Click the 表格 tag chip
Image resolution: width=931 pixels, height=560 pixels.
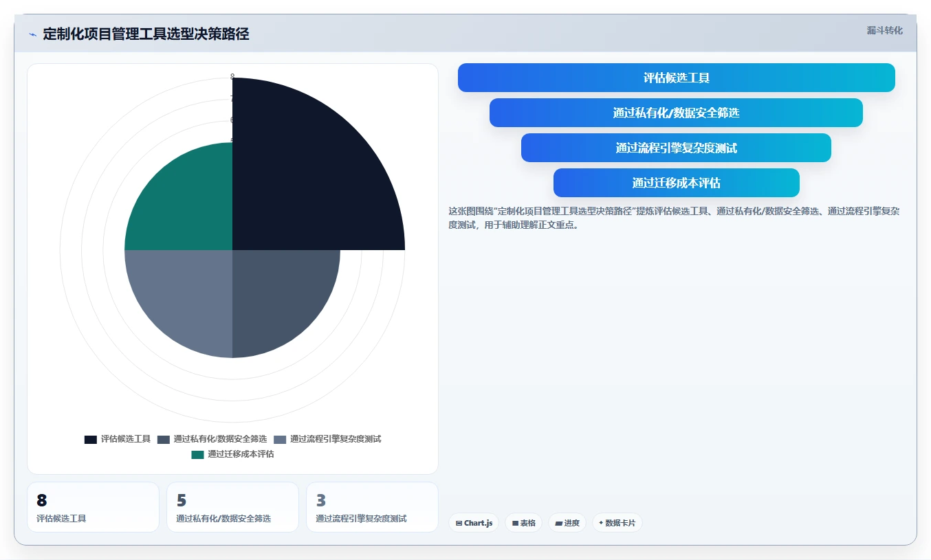pyautogui.click(x=523, y=523)
